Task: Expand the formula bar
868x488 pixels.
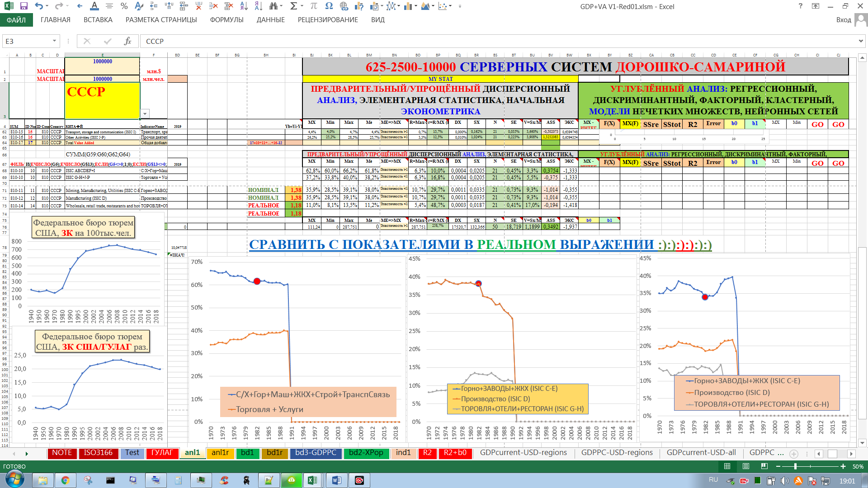Action: [x=860, y=41]
